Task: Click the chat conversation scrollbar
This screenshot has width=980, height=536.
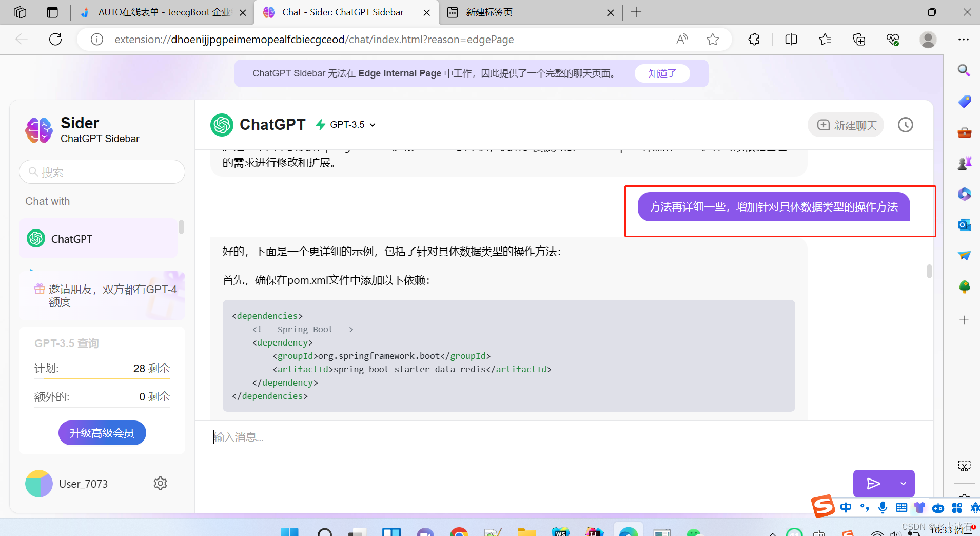Action: [x=929, y=271]
